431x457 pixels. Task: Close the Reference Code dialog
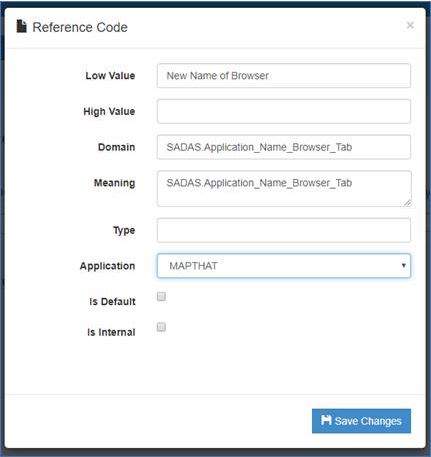tap(410, 25)
